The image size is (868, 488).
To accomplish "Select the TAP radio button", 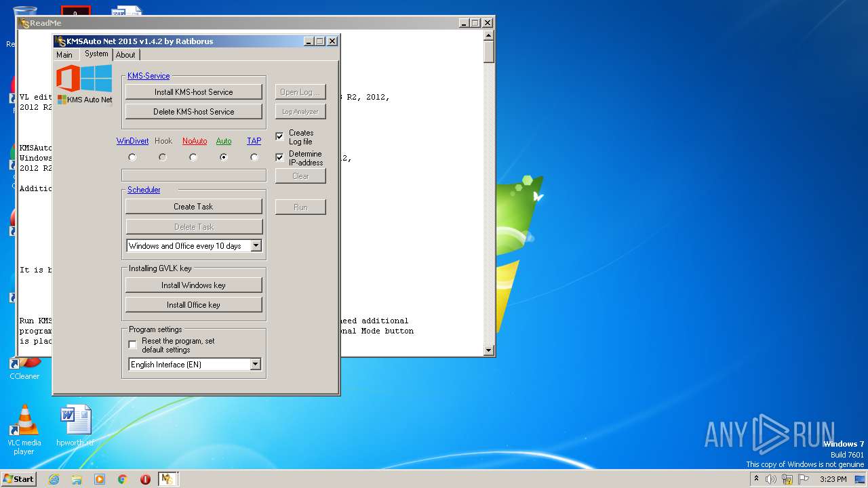I will (254, 157).
